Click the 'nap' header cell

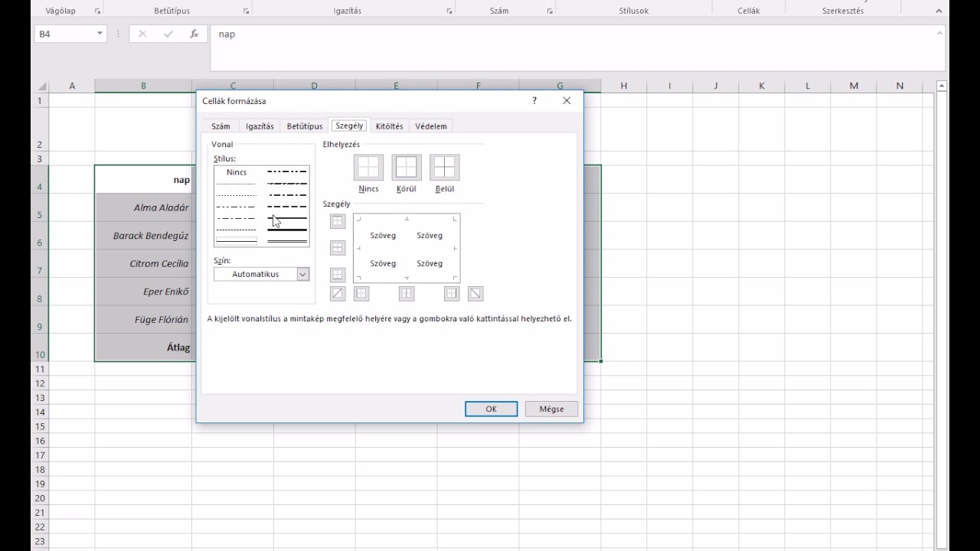(143, 180)
